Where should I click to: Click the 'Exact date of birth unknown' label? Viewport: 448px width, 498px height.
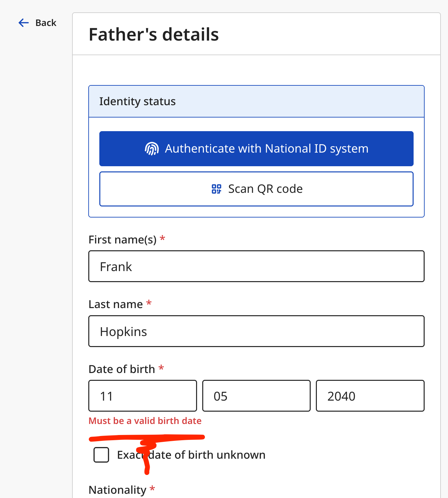pos(191,455)
